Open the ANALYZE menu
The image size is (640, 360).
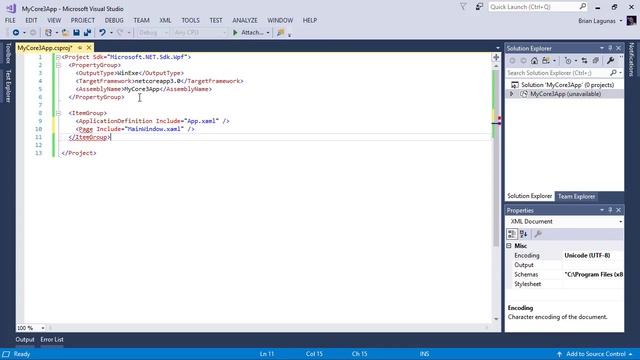(245, 20)
